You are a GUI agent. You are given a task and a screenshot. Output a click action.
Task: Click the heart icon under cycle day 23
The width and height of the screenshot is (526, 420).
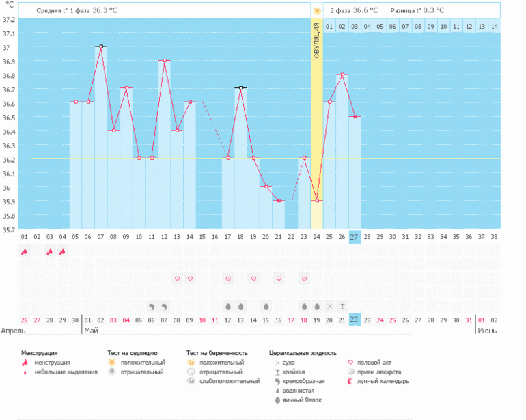point(304,279)
